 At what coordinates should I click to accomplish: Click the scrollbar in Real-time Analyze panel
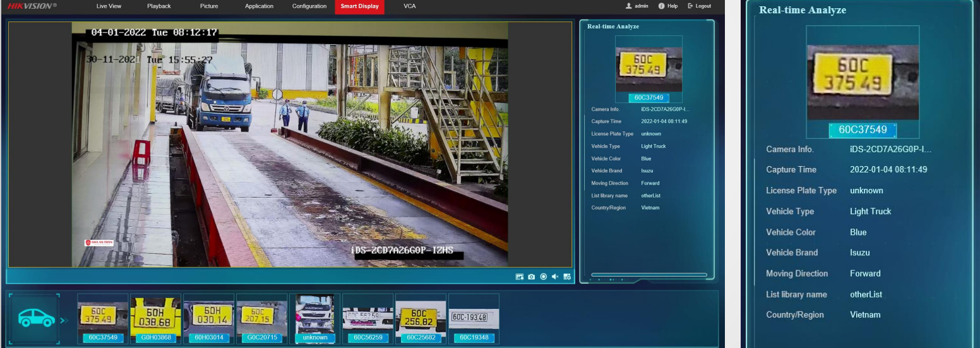point(648,275)
